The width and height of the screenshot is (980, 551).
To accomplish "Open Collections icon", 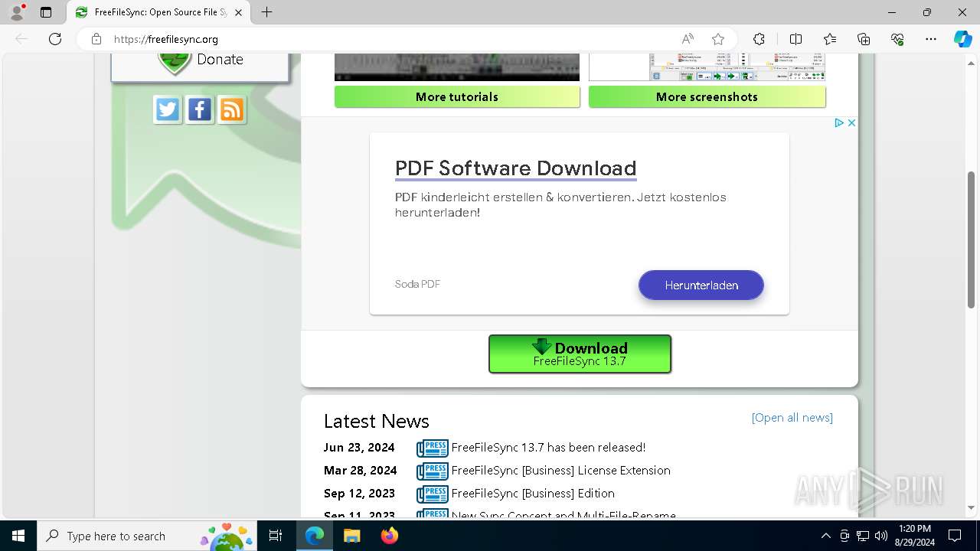I will [864, 39].
